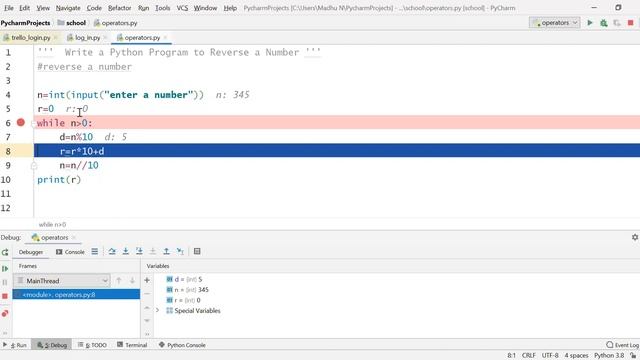The height and width of the screenshot is (360, 640).
Task: Open the Tools menu
Action: pos(162,8)
